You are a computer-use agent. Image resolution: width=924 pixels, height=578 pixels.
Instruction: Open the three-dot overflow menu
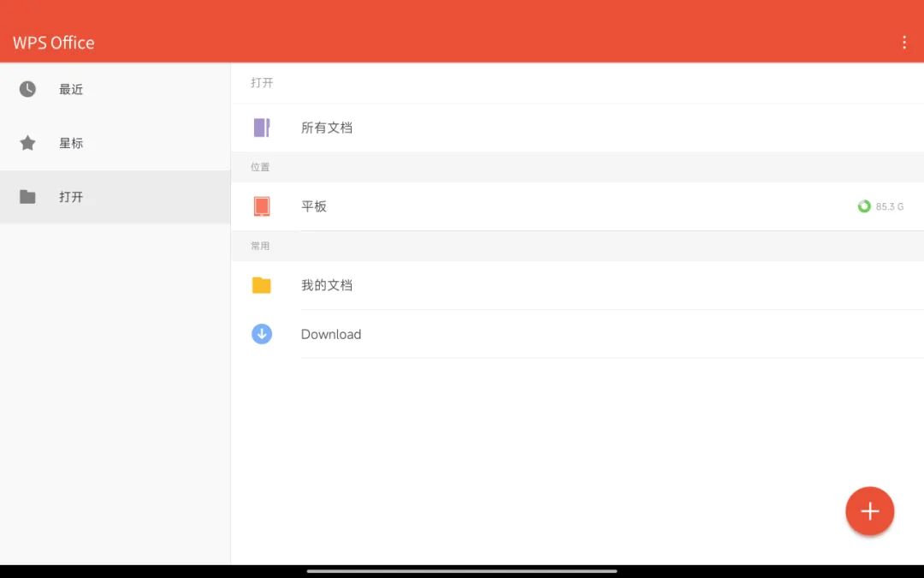[x=904, y=42]
